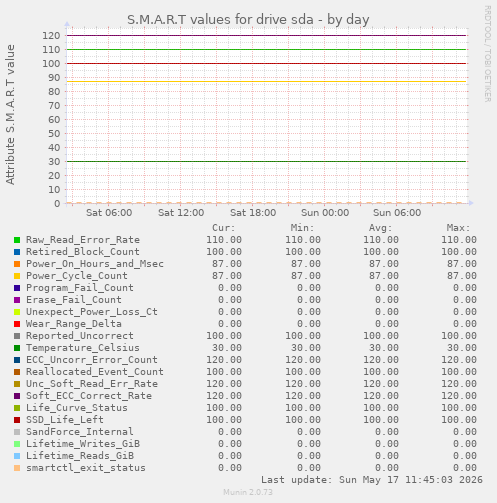This screenshot has height=503, width=497.
Task: Click the 'Cur:' column header
Action: [224, 228]
